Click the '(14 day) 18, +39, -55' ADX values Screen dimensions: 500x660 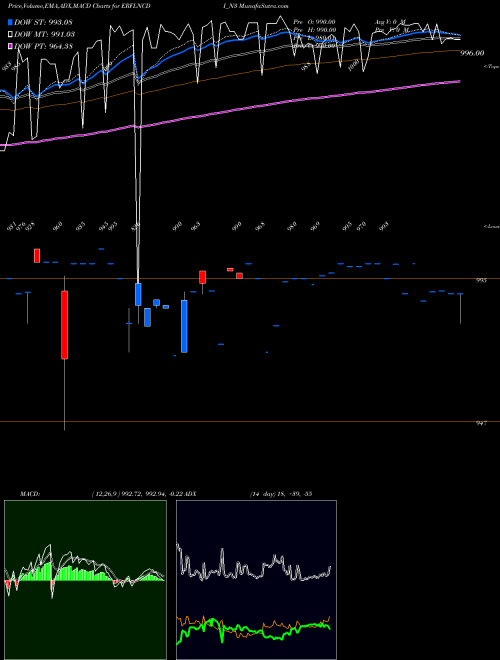[x=281, y=493]
